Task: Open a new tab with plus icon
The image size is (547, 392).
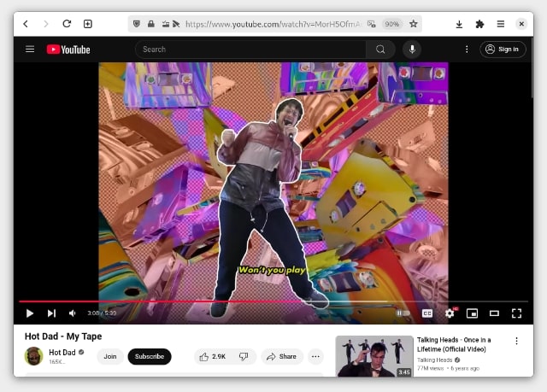Action: tap(87, 24)
